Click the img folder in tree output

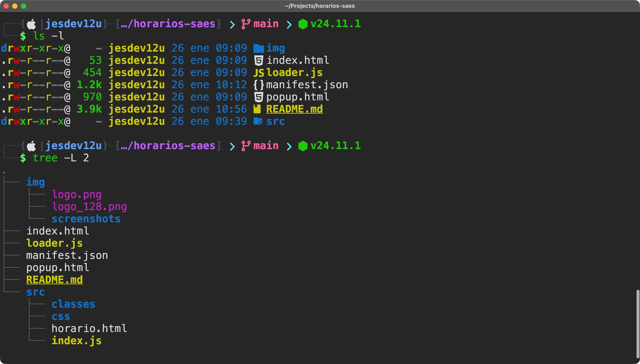tap(36, 182)
